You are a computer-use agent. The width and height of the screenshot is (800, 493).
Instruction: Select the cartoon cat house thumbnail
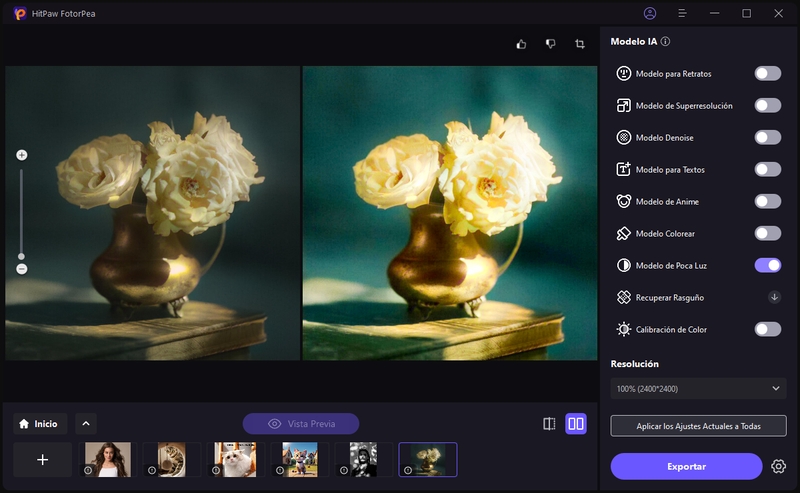click(x=300, y=460)
